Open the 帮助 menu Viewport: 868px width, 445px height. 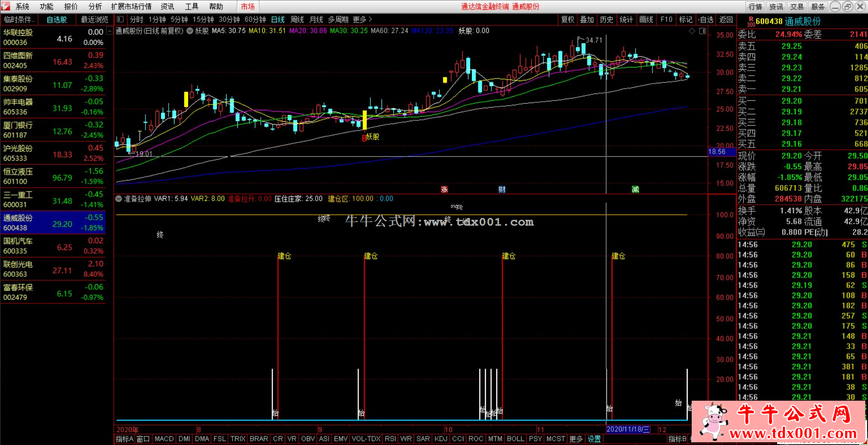(216, 6)
